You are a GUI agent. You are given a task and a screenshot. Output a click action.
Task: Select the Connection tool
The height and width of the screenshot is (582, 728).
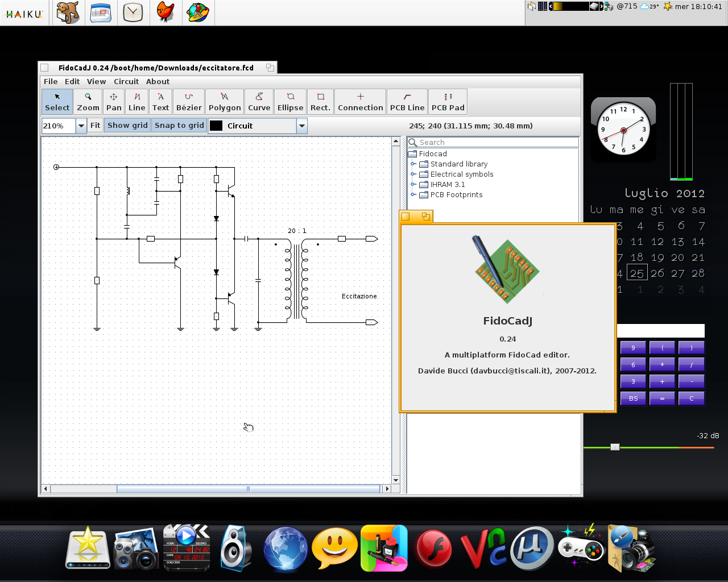[361, 102]
